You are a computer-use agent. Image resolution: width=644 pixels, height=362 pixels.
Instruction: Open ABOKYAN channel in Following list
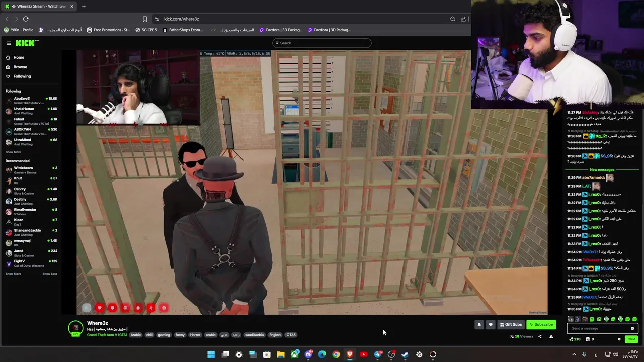pos(31,131)
